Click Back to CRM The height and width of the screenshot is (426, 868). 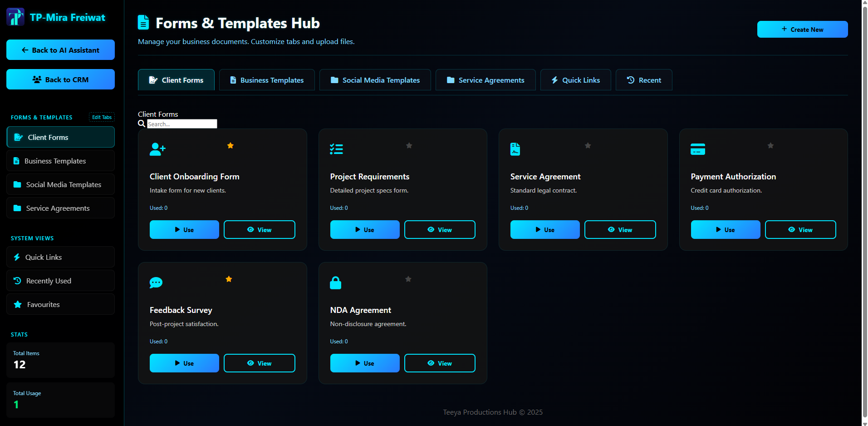pos(60,79)
